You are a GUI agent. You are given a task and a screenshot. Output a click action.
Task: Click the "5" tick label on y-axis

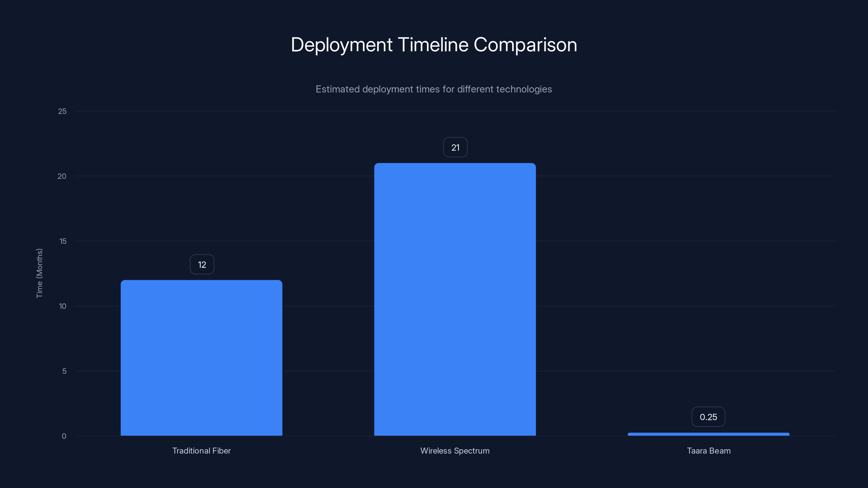(x=64, y=371)
